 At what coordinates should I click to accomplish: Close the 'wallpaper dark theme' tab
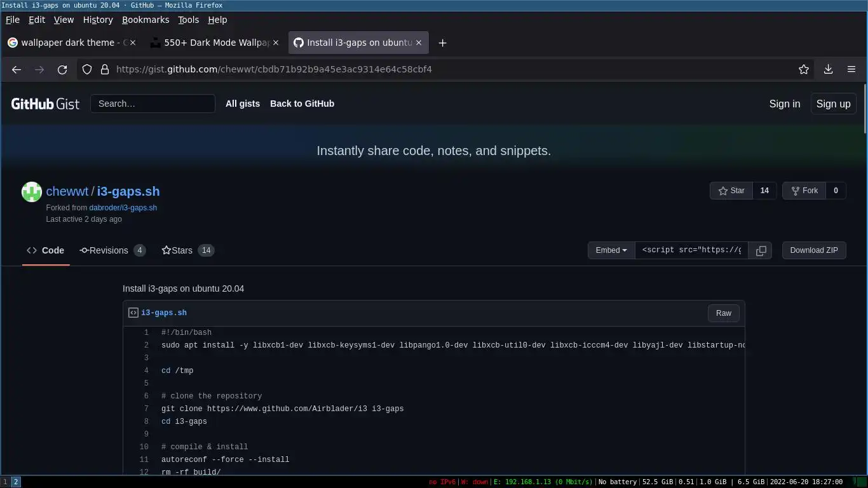tap(133, 43)
